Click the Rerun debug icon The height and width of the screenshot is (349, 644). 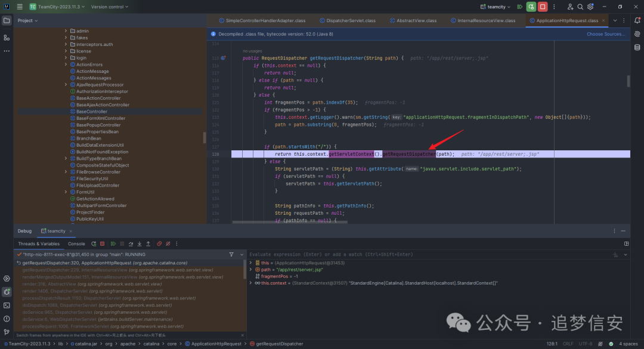tap(93, 243)
